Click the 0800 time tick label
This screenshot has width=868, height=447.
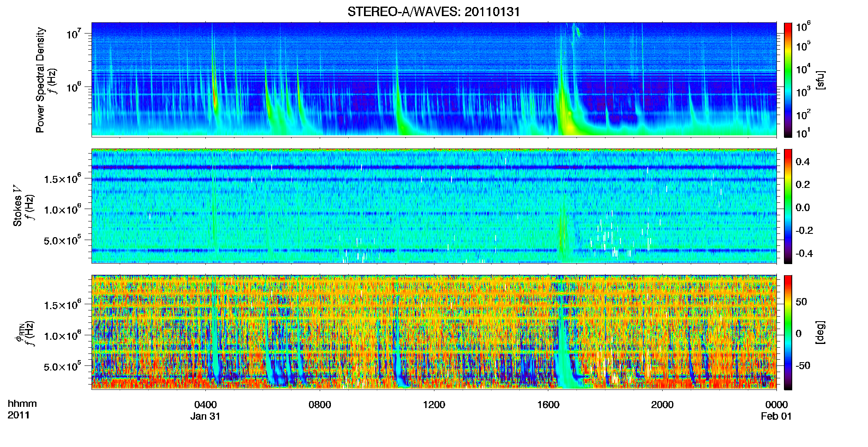click(x=320, y=404)
